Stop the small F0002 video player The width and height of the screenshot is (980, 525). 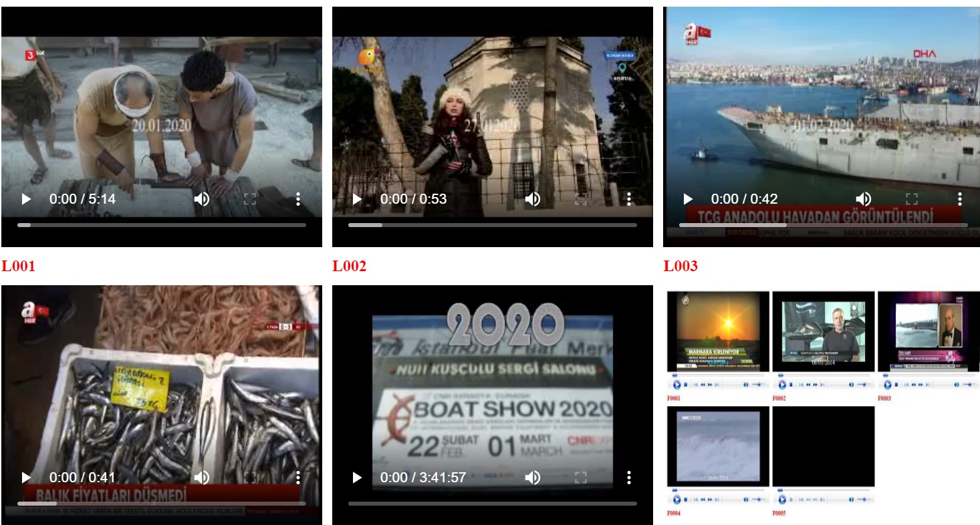click(x=791, y=385)
